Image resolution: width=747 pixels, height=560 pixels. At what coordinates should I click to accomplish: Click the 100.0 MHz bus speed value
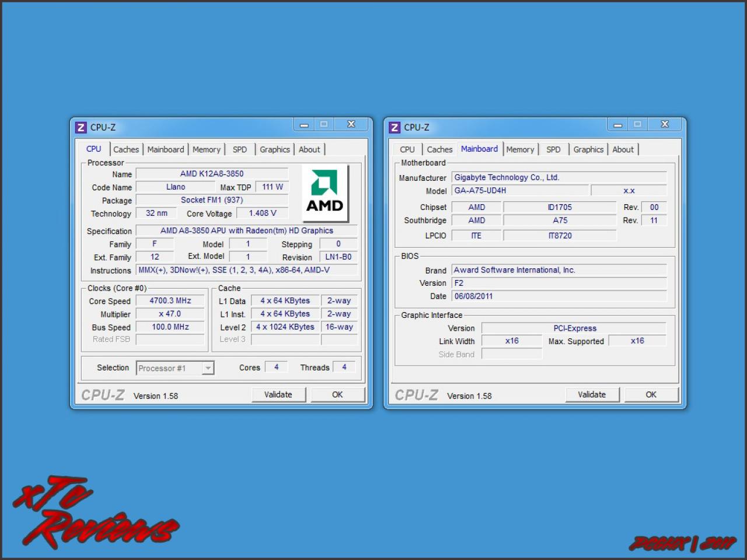pyautogui.click(x=170, y=327)
